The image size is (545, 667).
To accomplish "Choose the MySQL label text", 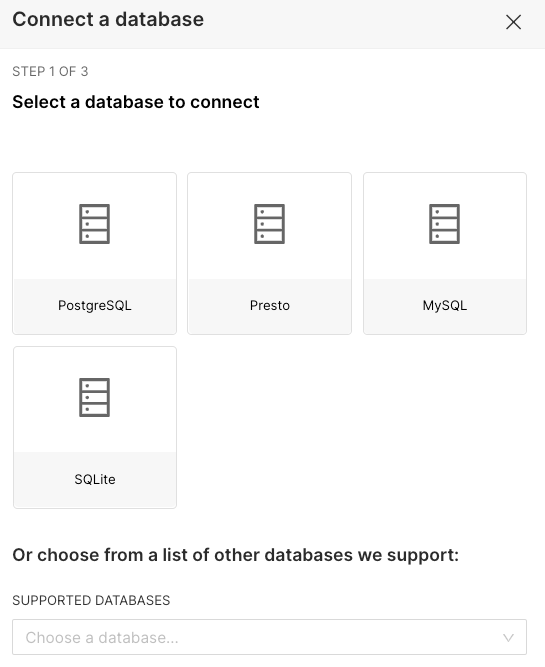I will tap(445, 305).
